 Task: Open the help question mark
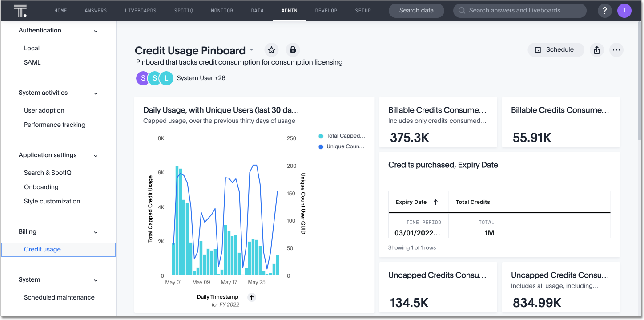coord(604,10)
